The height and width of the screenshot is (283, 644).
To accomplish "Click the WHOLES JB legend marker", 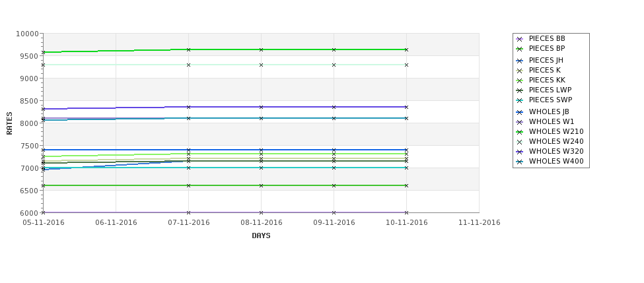I will 520,112.
